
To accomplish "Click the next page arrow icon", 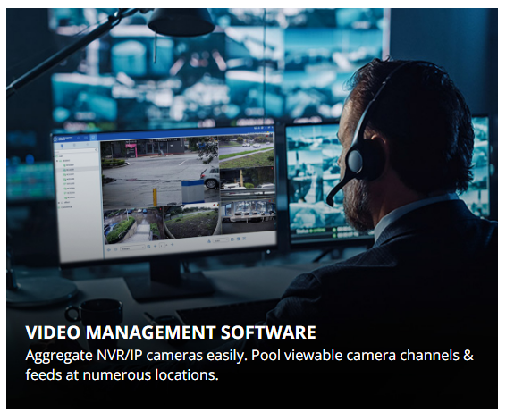I will pos(173,244).
